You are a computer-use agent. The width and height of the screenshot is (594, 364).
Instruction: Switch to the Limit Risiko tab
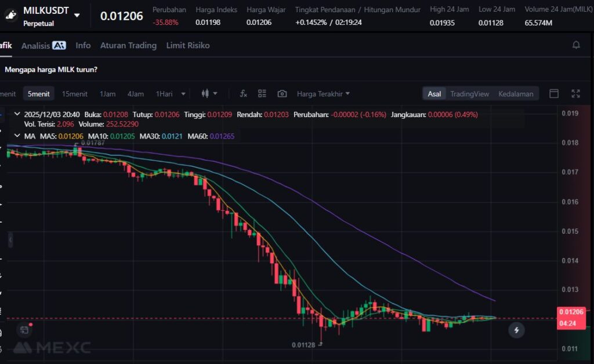(188, 45)
